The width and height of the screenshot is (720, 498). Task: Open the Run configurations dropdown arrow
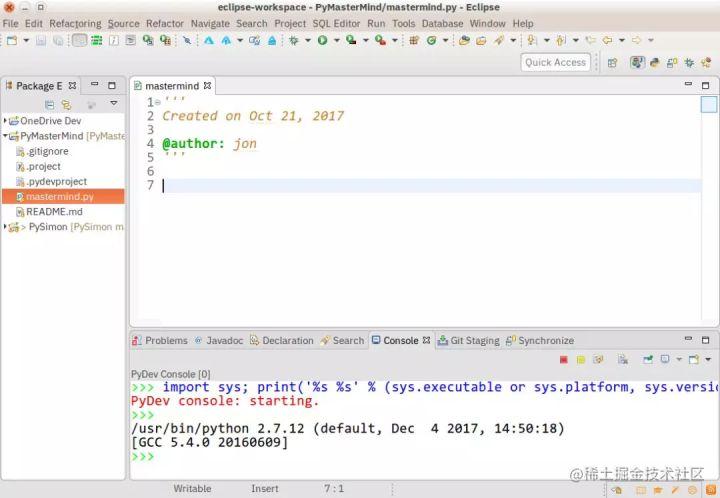337,40
